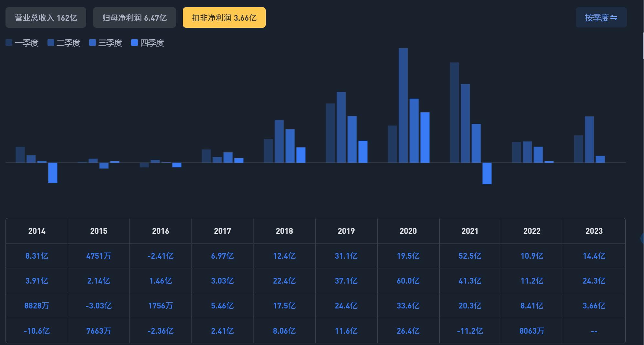Click the 2016 column header
Screen dimensions: 644x345
(x=161, y=231)
